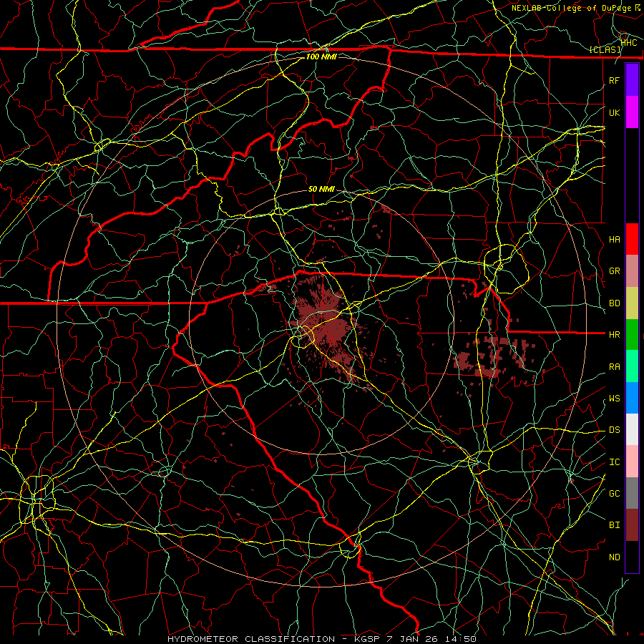The image size is (644, 644).
Task: Select the GC gray legend swatch
Action: [632, 493]
